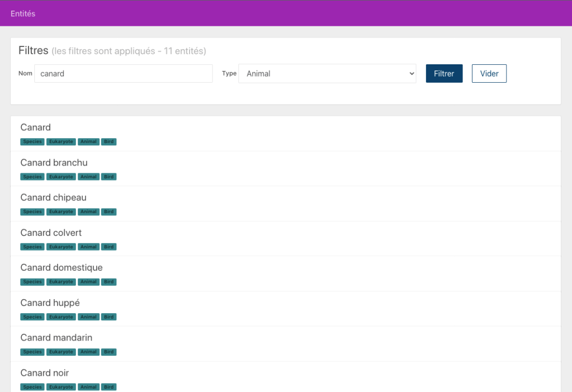
Task: Click the Eukaryote tag under Canard mandarin
Action: pyautogui.click(x=61, y=352)
